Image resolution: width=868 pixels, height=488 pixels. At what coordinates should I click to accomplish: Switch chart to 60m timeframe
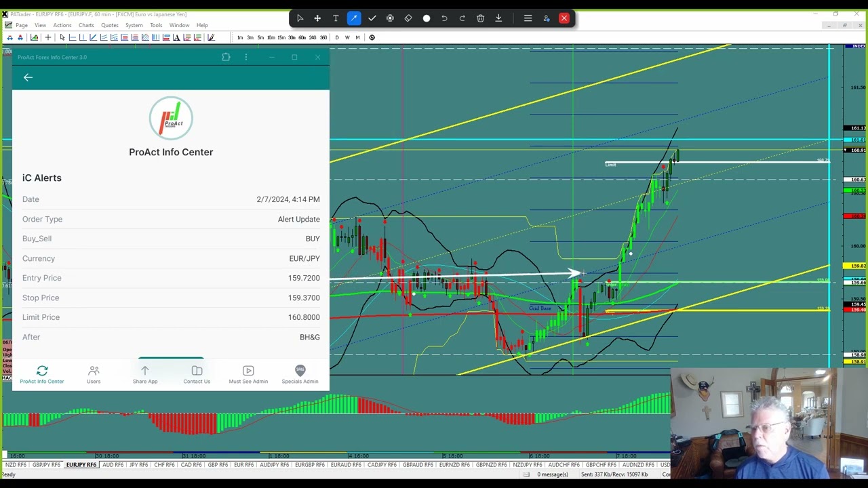tap(302, 37)
